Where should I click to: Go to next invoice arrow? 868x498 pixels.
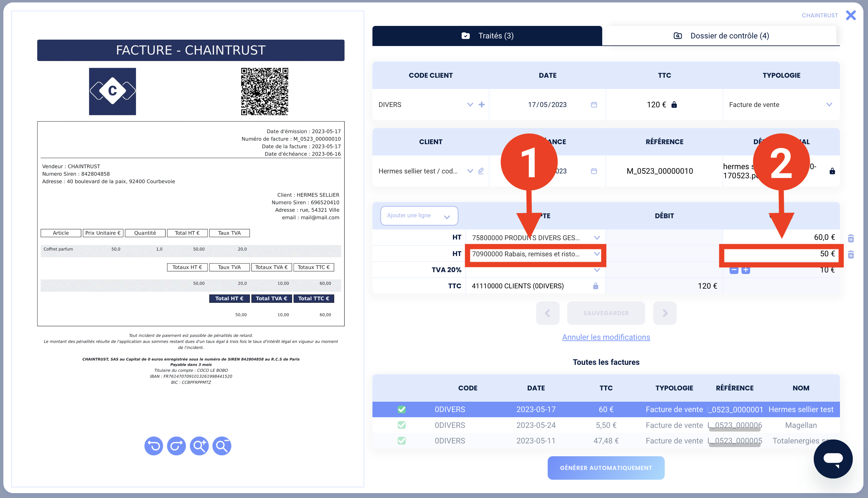[665, 313]
